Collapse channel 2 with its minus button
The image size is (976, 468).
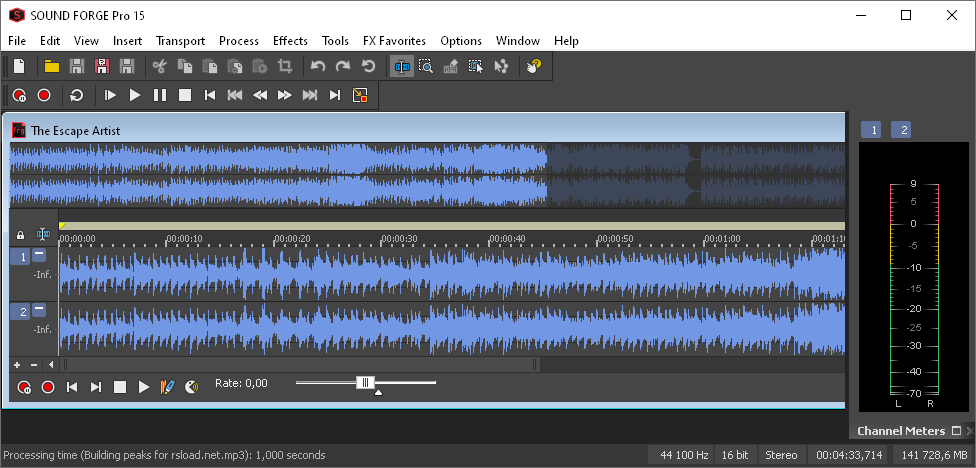39,309
